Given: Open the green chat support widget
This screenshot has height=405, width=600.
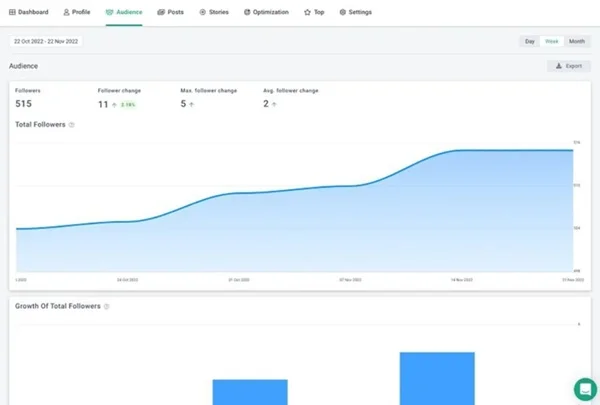Looking at the screenshot, I should pos(585,389).
